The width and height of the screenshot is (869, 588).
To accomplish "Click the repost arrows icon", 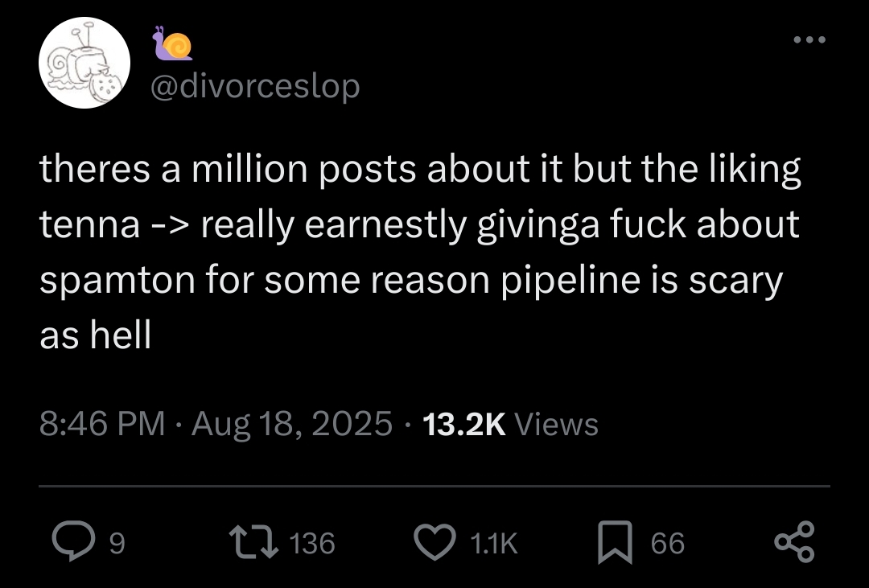I will [253, 543].
